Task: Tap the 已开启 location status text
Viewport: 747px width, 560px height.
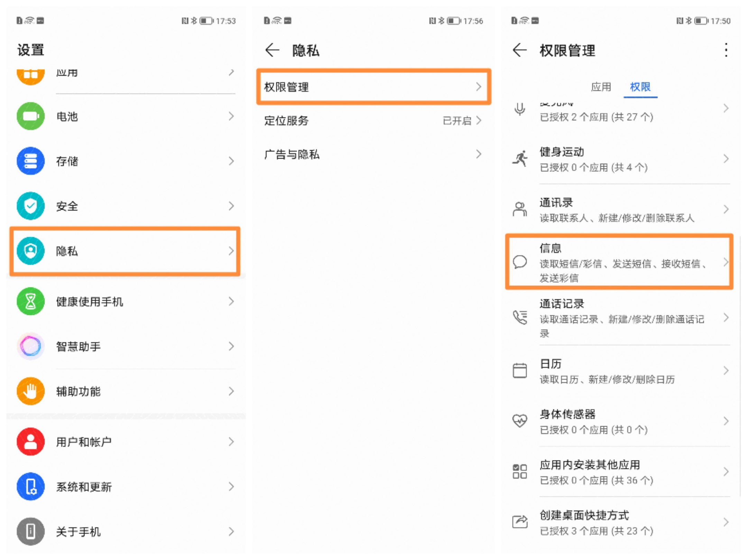Action: (457, 121)
